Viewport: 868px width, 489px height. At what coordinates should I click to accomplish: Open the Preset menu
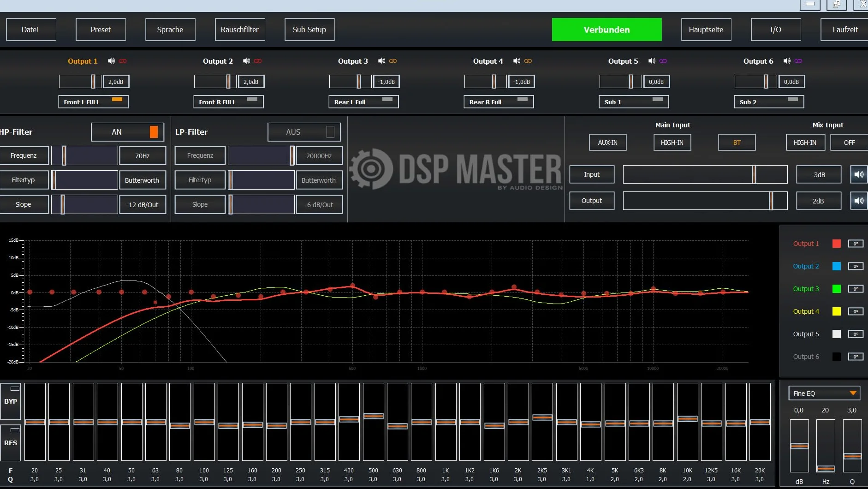[101, 30]
